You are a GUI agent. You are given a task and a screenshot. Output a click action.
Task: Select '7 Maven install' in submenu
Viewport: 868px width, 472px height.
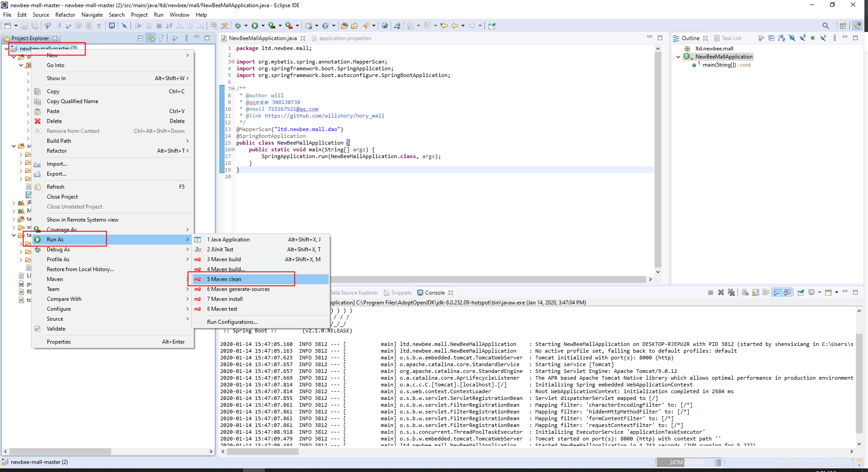click(260, 299)
